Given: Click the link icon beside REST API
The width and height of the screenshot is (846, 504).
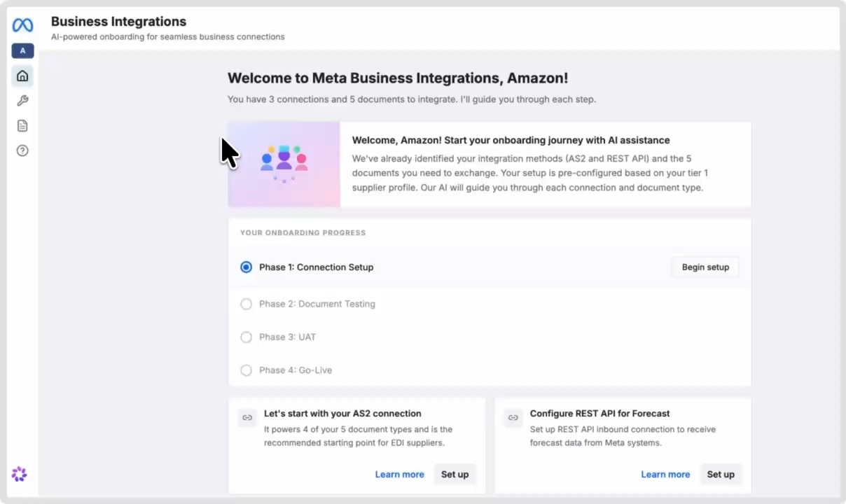Looking at the screenshot, I should pos(513,418).
